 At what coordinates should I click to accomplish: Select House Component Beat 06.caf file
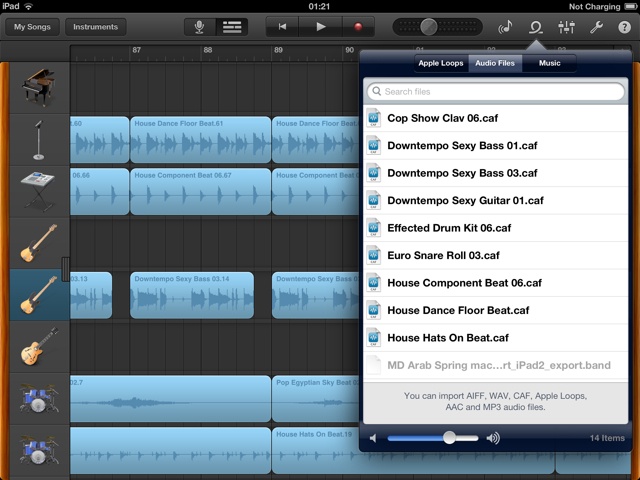pyautogui.click(x=496, y=283)
